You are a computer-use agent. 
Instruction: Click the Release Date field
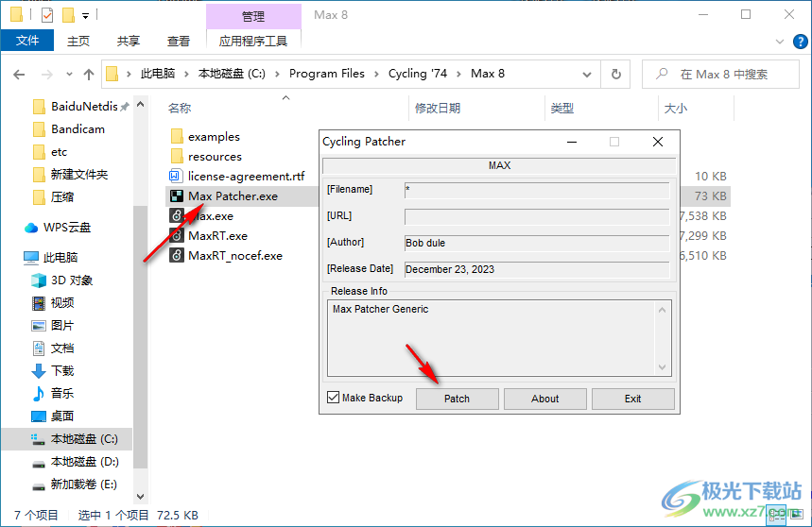click(537, 269)
